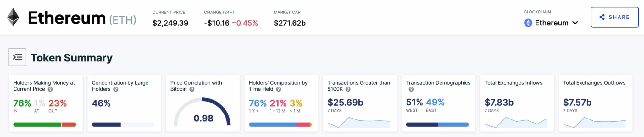This screenshot has height=137, width=644.
Task: Show help for Holders' Composition by Time Held
Action: (x=279, y=89)
